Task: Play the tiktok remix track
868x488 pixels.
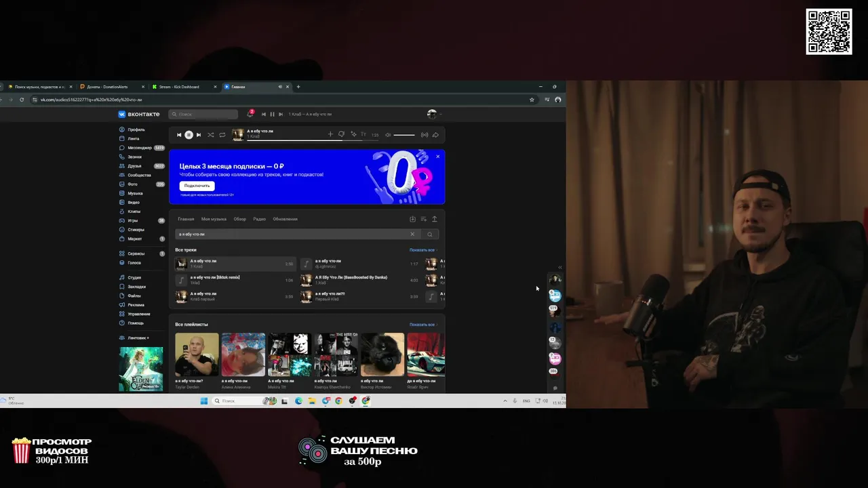Action: pos(235,280)
